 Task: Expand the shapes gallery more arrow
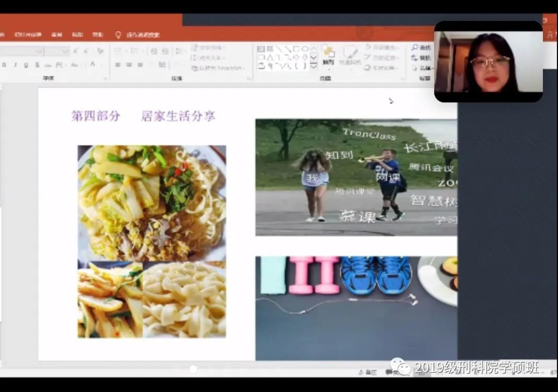pos(313,67)
